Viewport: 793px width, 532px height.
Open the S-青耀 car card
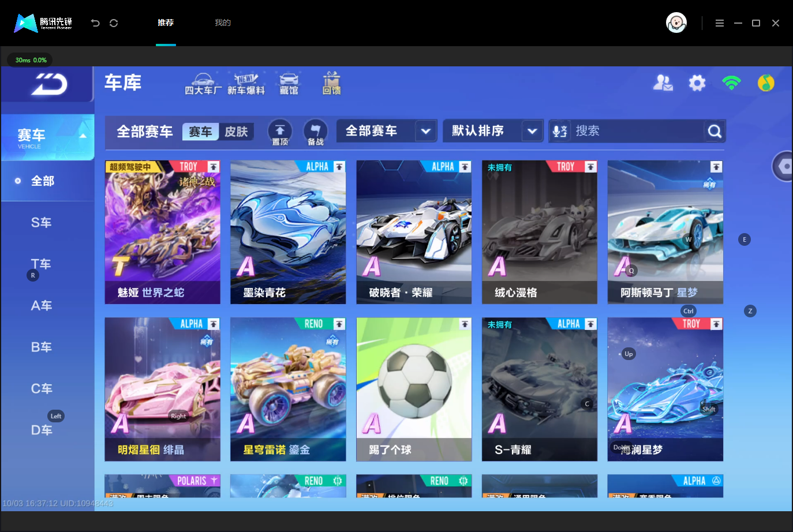point(540,389)
